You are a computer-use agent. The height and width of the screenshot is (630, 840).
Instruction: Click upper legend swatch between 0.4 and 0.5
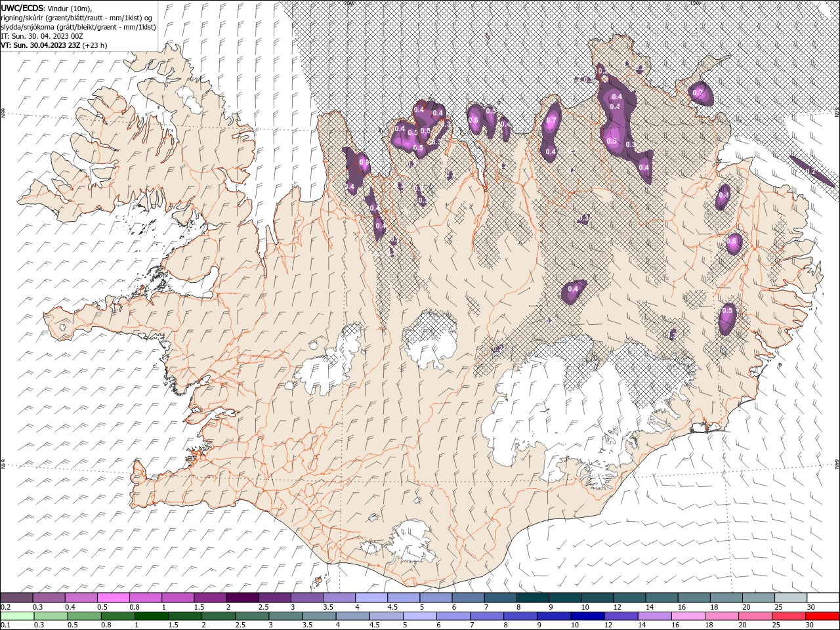click(81, 598)
